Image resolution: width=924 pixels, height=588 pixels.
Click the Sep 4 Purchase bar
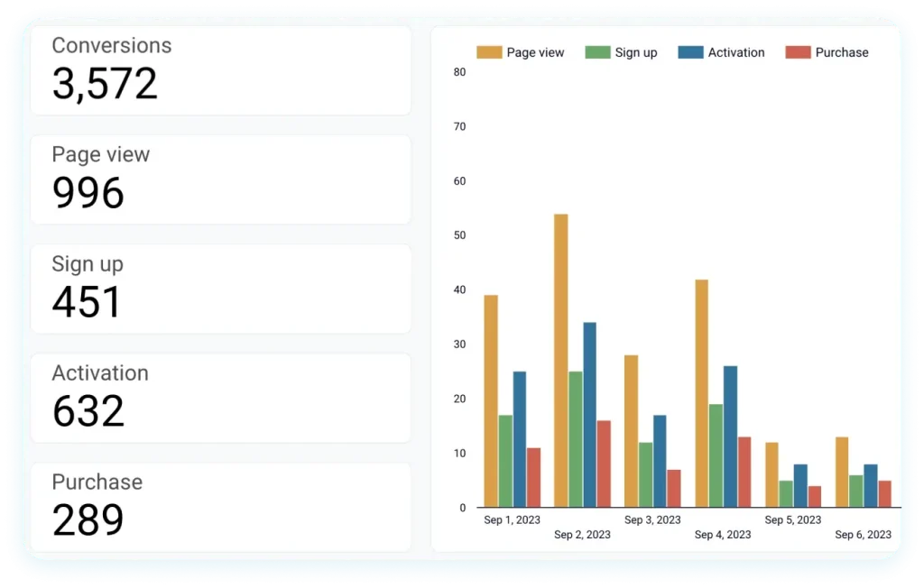(744, 472)
